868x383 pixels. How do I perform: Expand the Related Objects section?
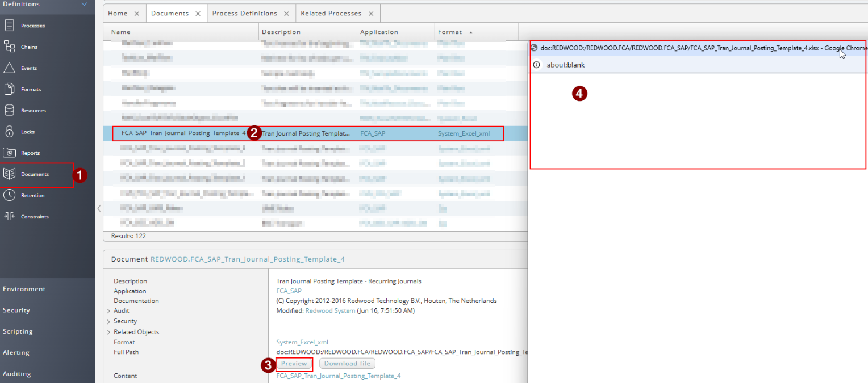[108, 332]
